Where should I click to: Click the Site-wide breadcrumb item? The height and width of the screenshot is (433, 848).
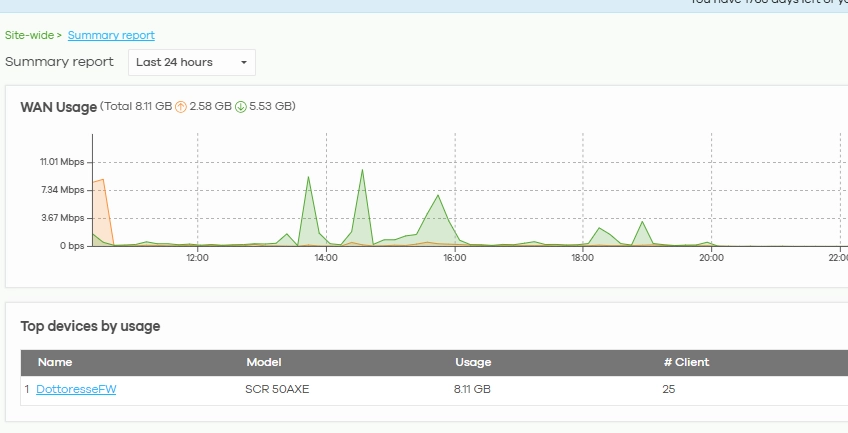(29, 35)
